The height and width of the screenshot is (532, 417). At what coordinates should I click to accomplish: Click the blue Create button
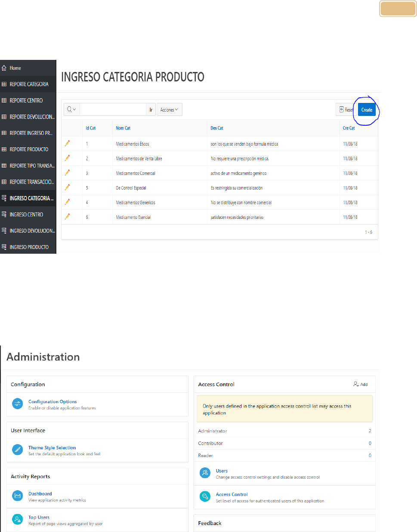367,109
